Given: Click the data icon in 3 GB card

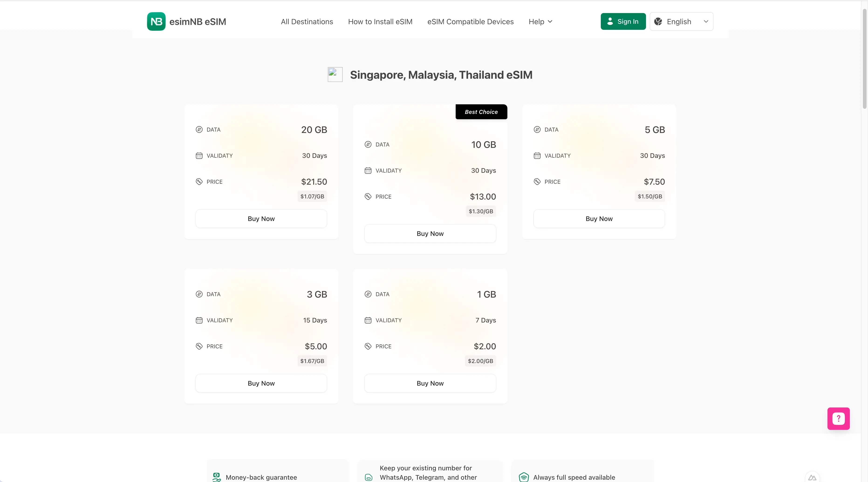Looking at the screenshot, I should click(x=199, y=294).
